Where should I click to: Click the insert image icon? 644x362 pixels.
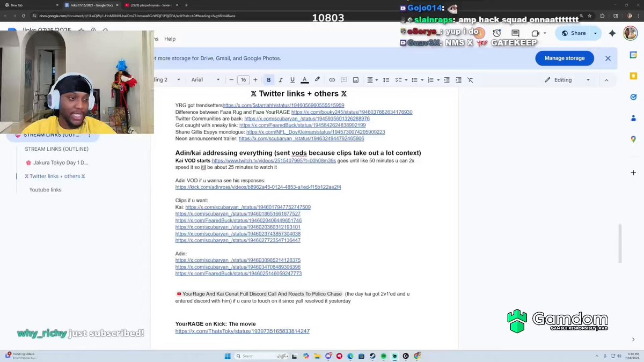coord(355,80)
